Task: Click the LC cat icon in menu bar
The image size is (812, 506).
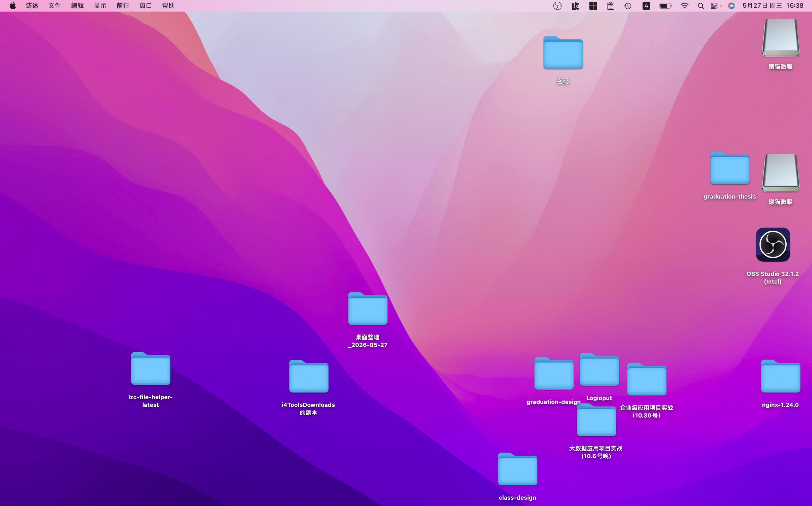Action: coord(575,6)
